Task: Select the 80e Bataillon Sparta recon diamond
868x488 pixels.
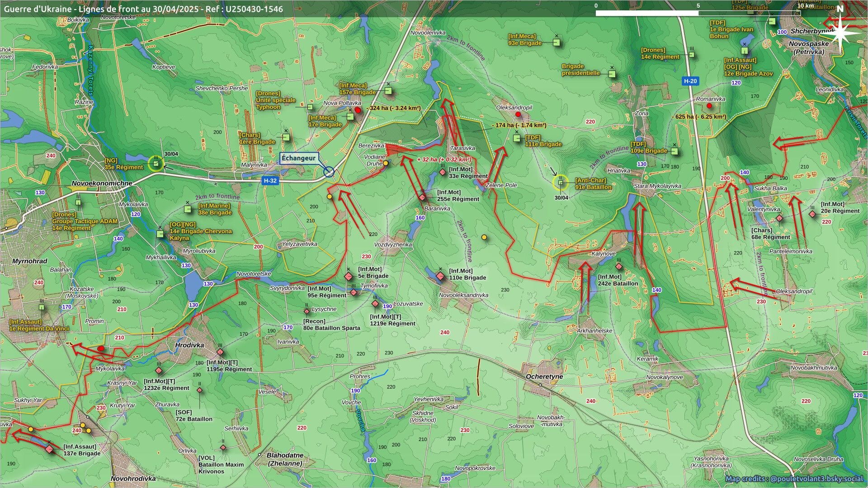Action: [307, 311]
